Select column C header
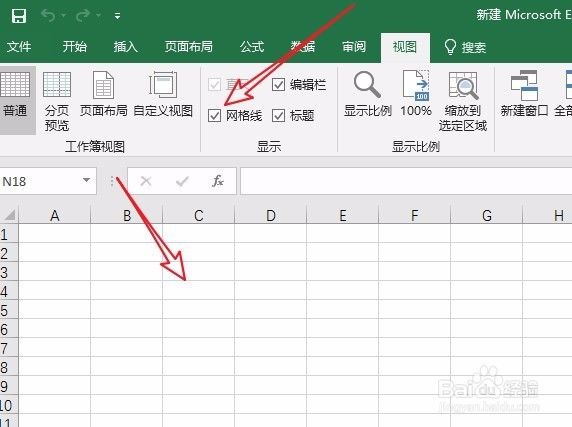Screen dimensions: 572x427 point(198,215)
